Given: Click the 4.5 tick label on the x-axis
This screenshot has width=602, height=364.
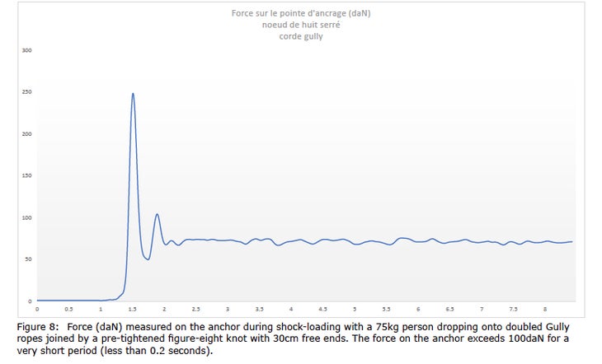Looking at the screenshot, I should 323,309.
